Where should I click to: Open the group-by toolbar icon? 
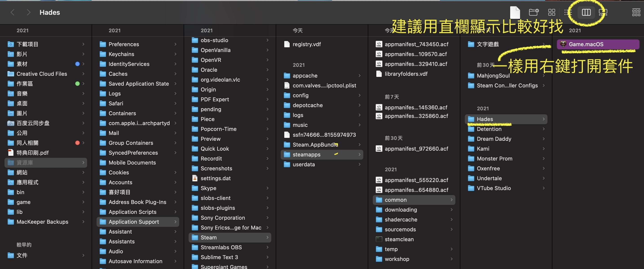[636, 12]
